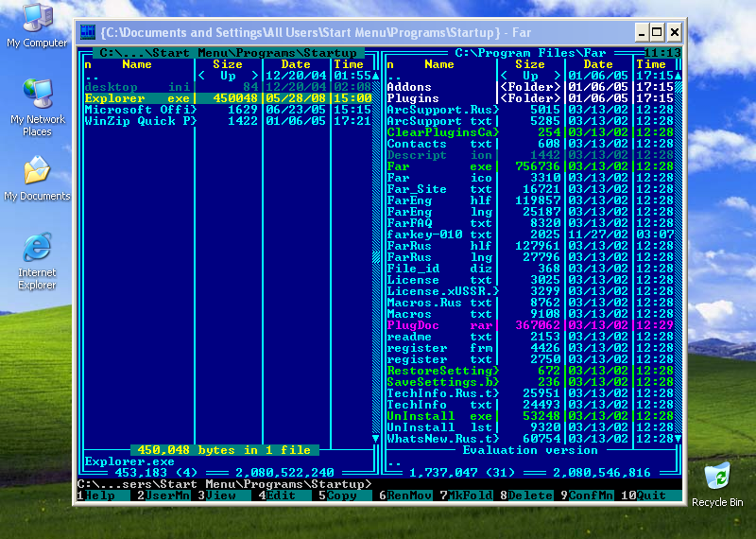
Task: Click the left panel Time column header
Action: click(x=349, y=64)
